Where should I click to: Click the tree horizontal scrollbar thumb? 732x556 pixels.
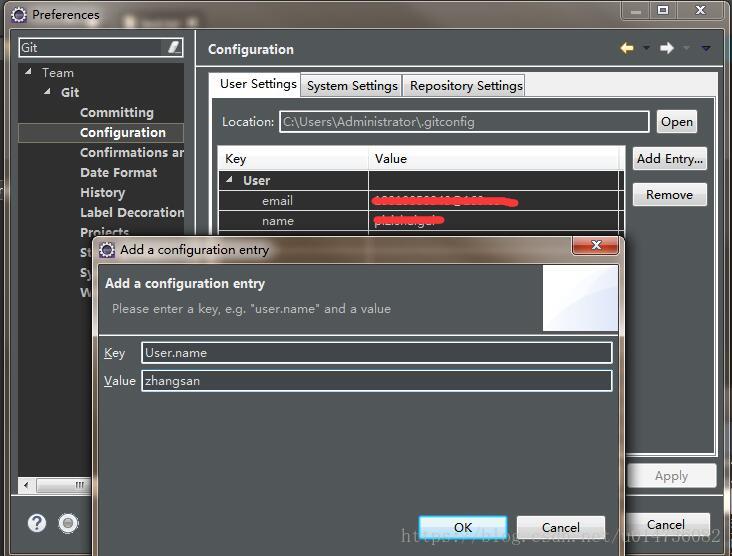pos(63,485)
